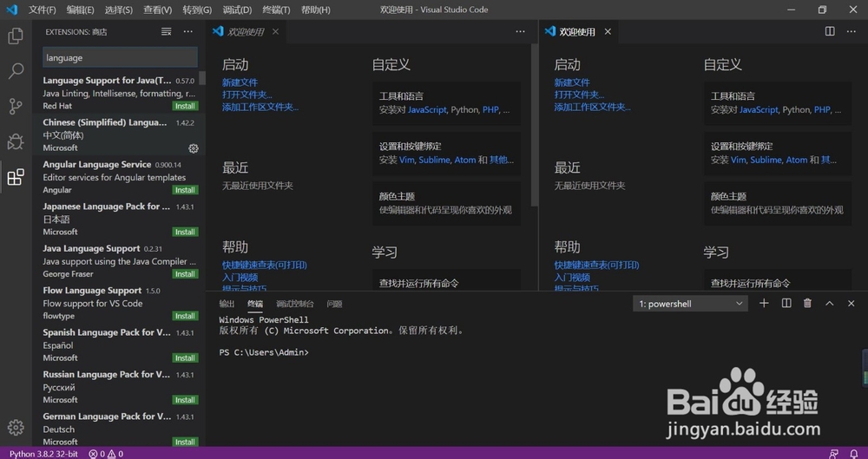Screen dimensions: 868x459
Task: Select Python 3.8.2 32-bit interpreter in status bar
Action: click(x=43, y=454)
